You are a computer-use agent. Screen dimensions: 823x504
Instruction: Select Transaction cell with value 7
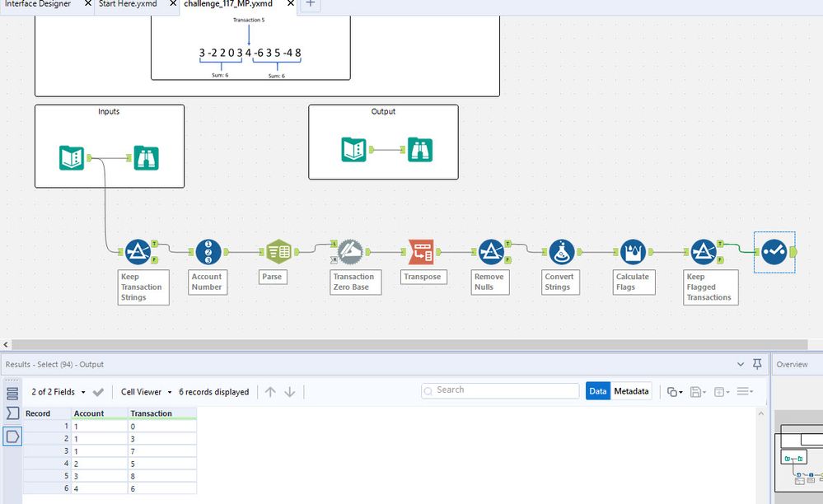coord(162,451)
